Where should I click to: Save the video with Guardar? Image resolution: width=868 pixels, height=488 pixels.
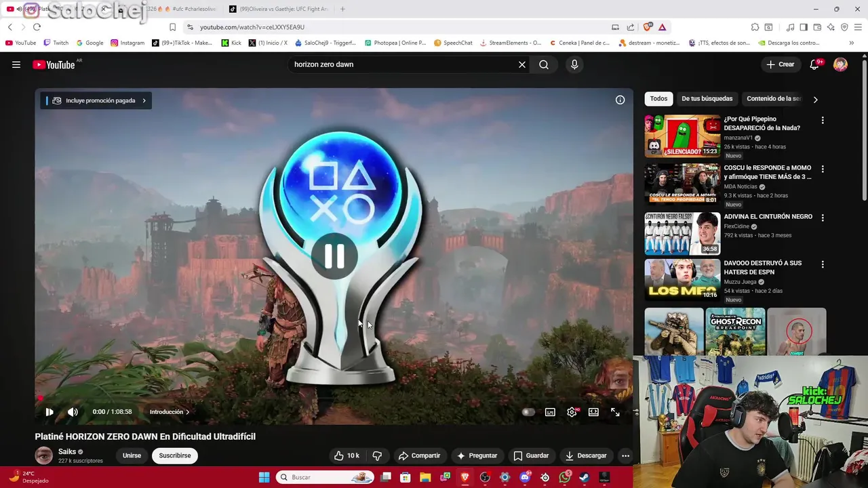(531, 455)
